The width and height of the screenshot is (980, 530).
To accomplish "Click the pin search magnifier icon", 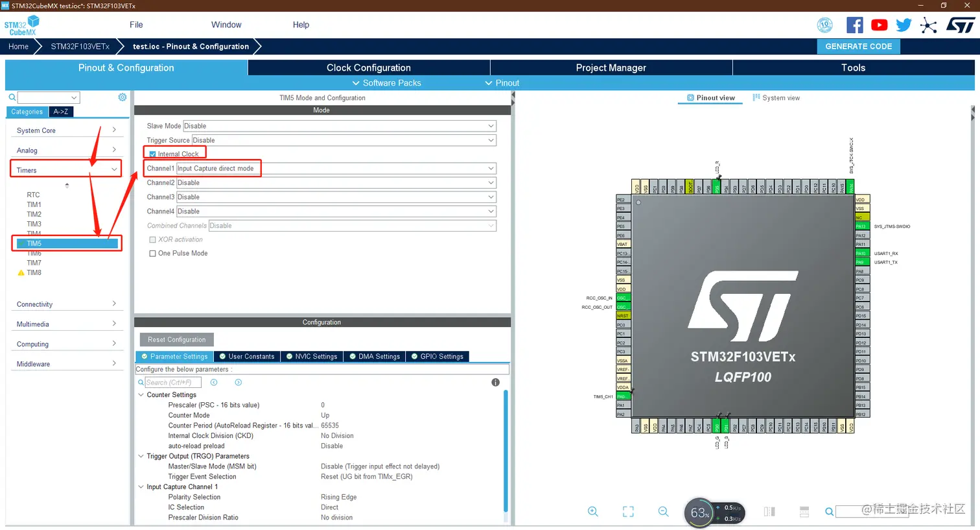I will click(829, 512).
